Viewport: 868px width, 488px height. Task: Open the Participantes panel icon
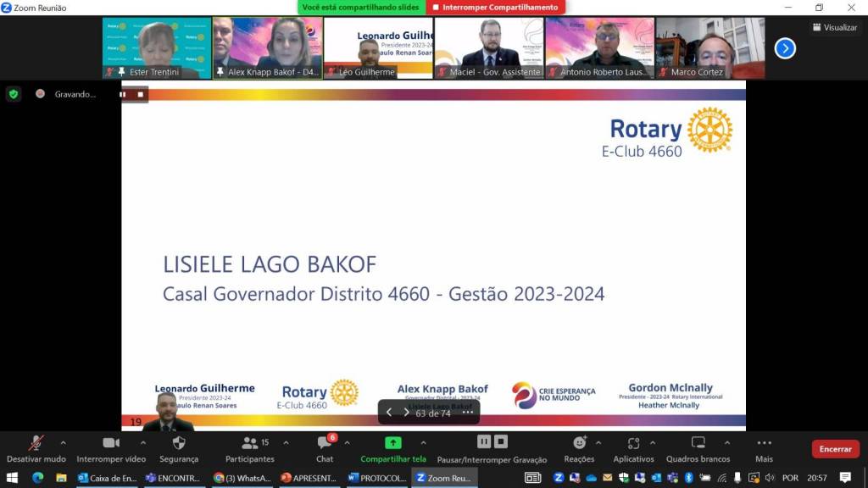[x=249, y=443]
